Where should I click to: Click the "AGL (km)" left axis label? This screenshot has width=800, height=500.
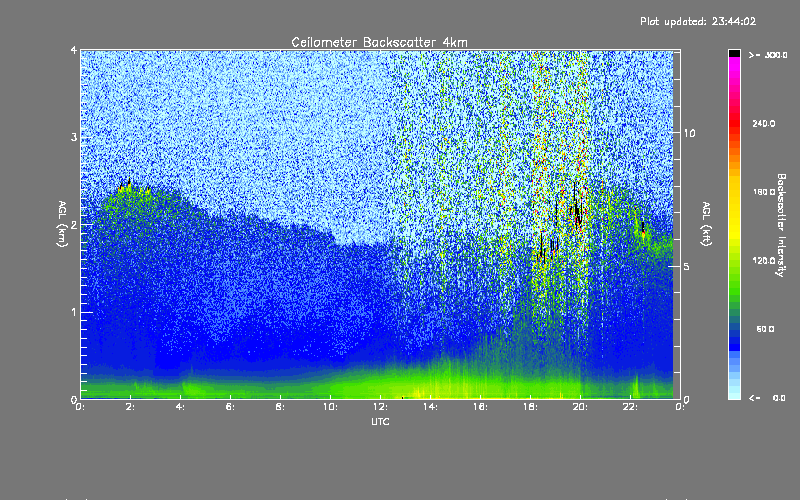tap(62, 224)
